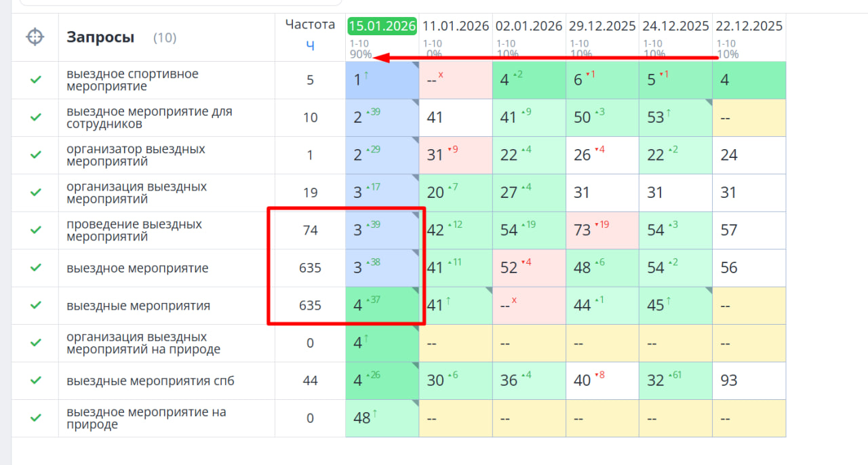Click the corner marker in the blue position 1 cell
The width and height of the screenshot is (868, 465).
414,65
